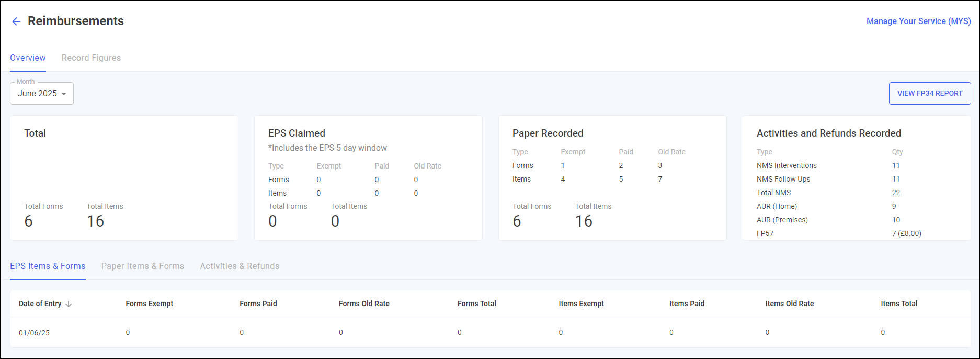Go to the Activities & Refunds tab

tap(240, 266)
